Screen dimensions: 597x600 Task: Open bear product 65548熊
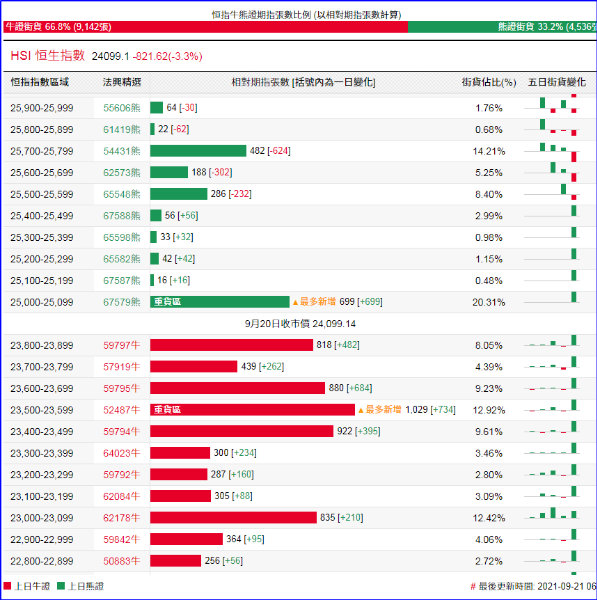click(122, 194)
